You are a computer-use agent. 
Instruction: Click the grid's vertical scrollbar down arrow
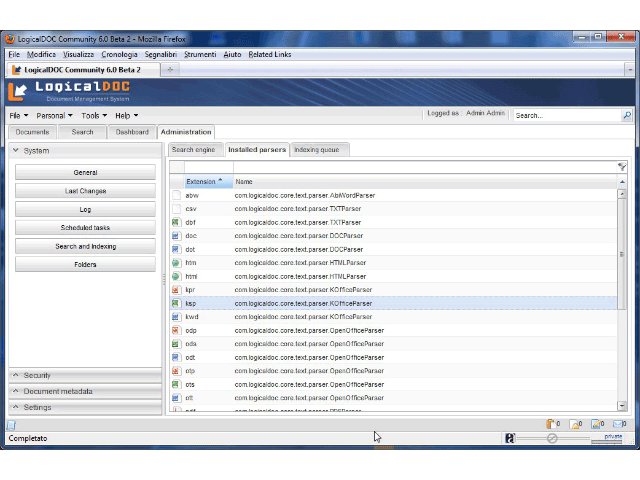pyautogui.click(x=622, y=406)
